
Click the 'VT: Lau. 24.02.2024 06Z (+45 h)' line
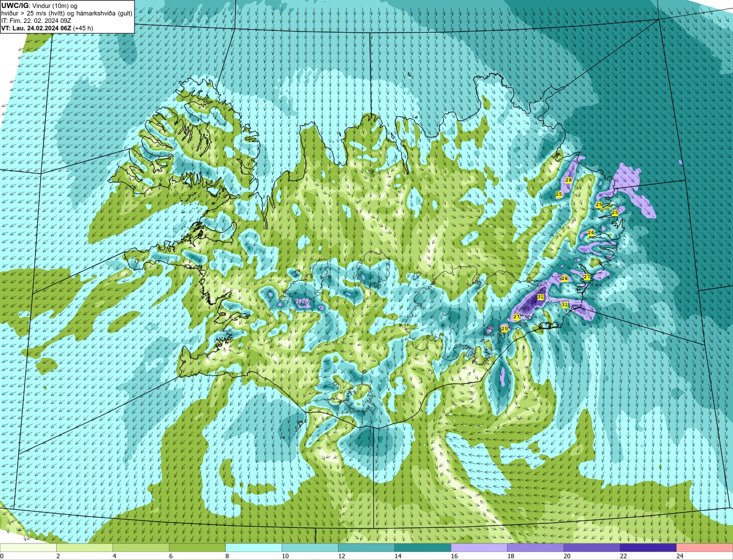(47, 27)
